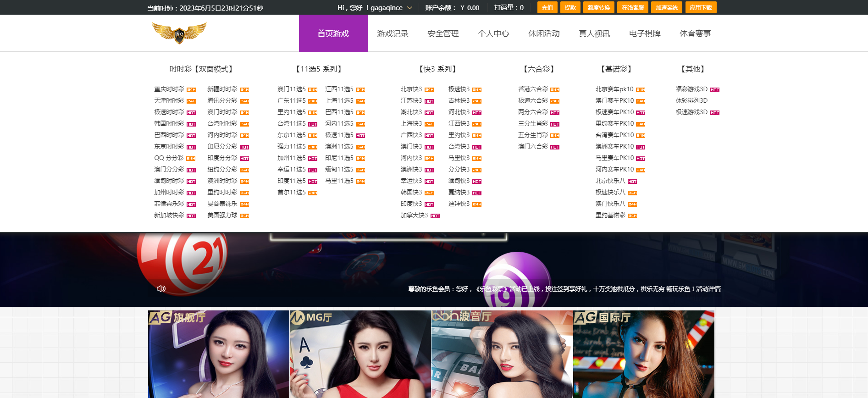Open 额度转换 from top bar
Viewport: 868px width, 398px height.
pyautogui.click(x=598, y=8)
